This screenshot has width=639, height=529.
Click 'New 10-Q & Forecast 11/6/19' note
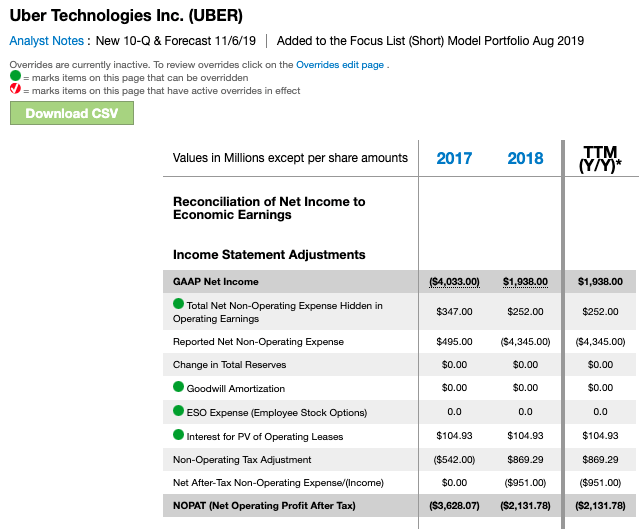pyautogui.click(x=176, y=41)
